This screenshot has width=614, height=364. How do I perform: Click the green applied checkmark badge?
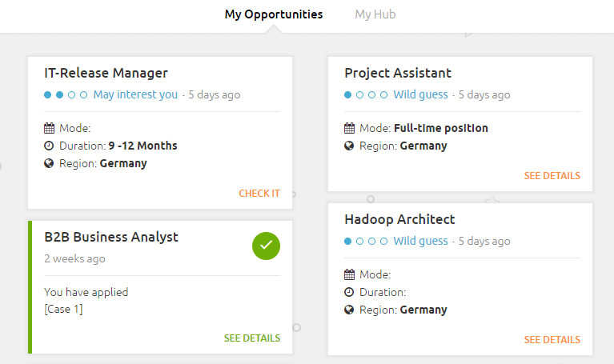coord(266,246)
